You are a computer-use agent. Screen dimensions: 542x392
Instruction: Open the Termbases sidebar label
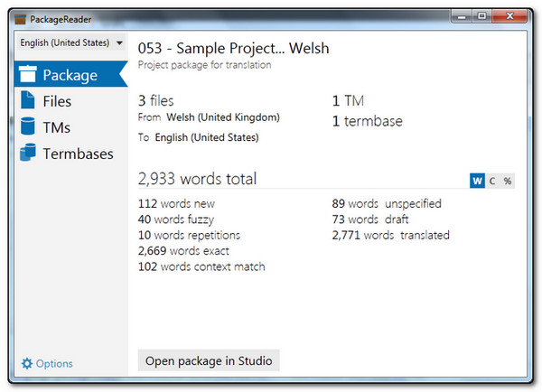coord(78,154)
